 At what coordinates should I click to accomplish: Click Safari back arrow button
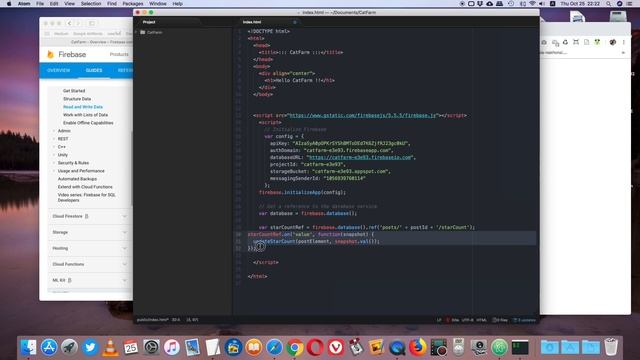pyautogui.click(x=70, y=23)
